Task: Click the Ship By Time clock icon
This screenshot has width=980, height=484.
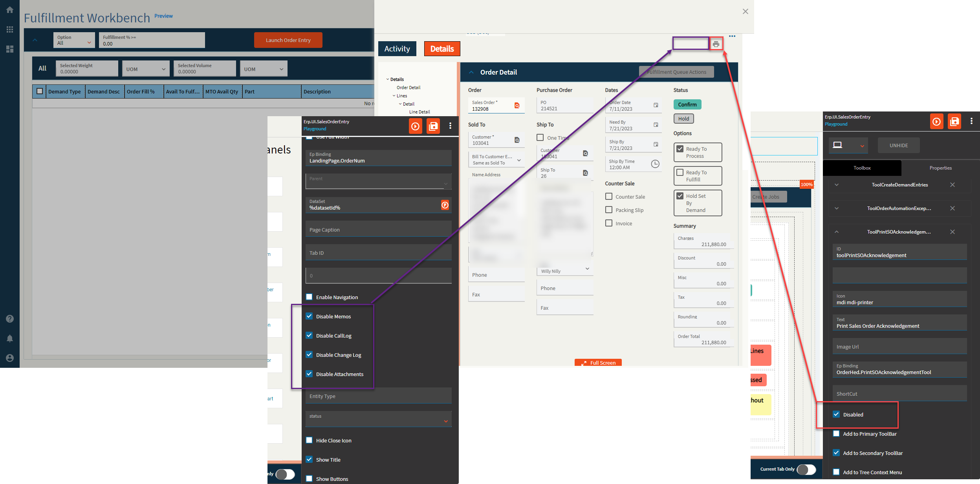Action: click(x=655, y=164)
